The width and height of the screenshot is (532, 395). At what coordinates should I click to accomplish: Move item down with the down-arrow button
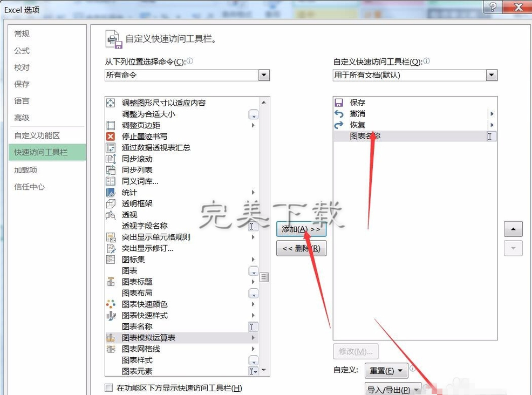tap(513, 248)
